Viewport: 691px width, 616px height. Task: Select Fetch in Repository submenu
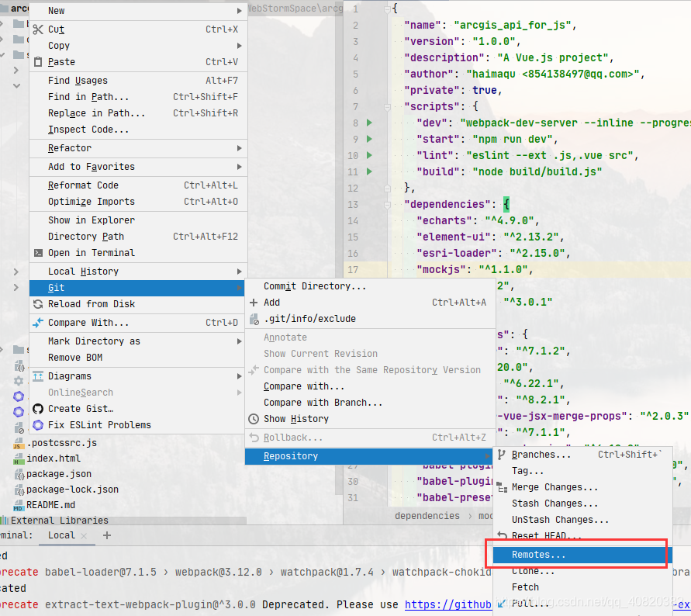[582, 587]
